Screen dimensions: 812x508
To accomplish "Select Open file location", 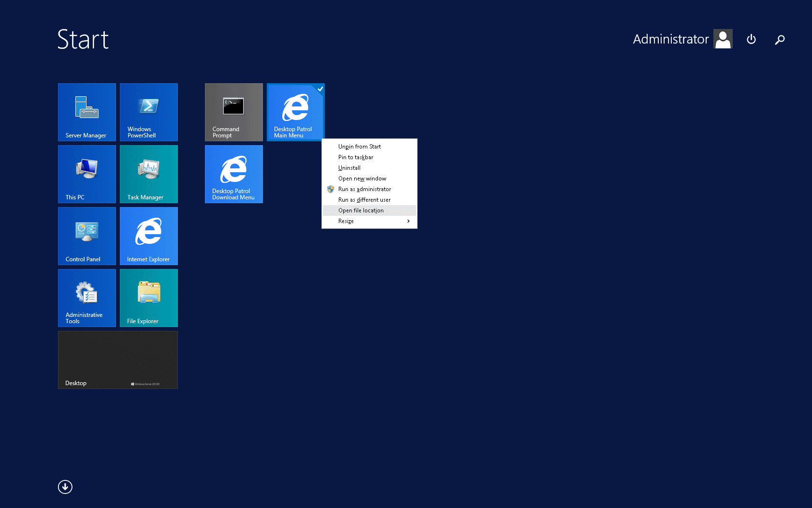I will 369,210.
